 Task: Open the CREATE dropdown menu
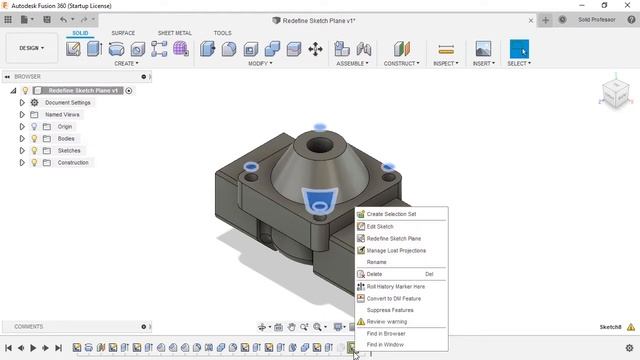coord(126,64)
